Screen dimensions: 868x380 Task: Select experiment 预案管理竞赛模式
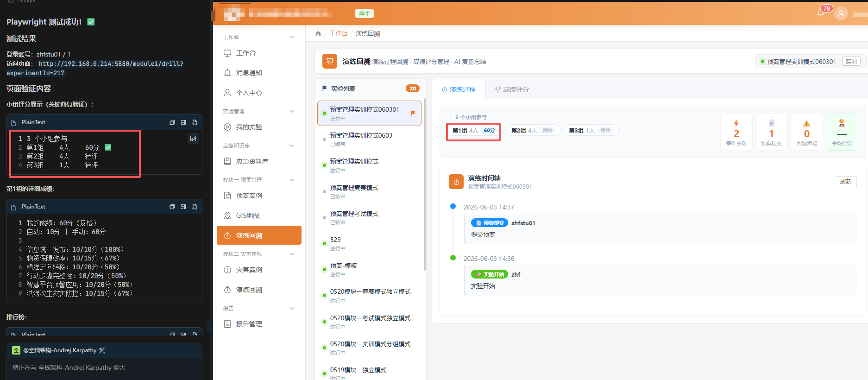tap(369, 191)
